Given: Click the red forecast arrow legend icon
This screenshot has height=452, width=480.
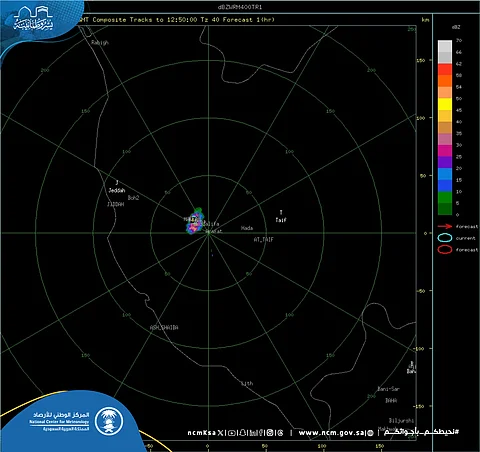Looking at the screenshot, I should [445, 226].
